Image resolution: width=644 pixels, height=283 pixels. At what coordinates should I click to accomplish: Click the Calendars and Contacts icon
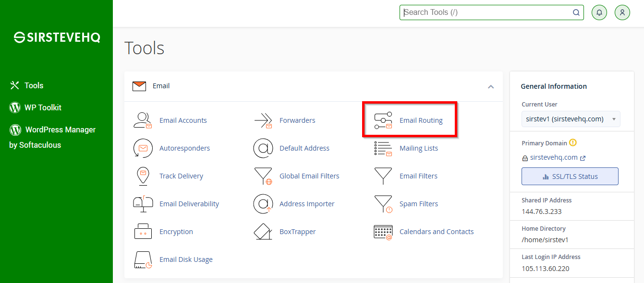pyautogui.click(x=383, y=232)
